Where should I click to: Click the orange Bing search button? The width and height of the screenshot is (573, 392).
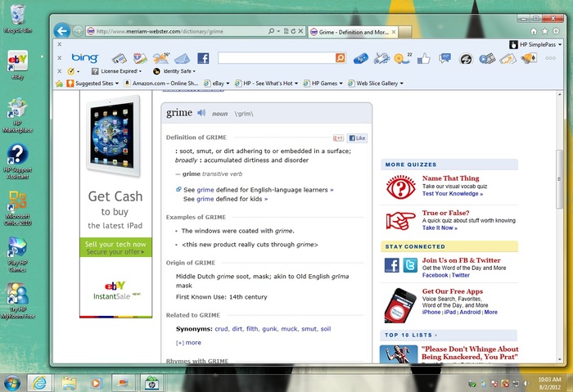pos(341,58)
